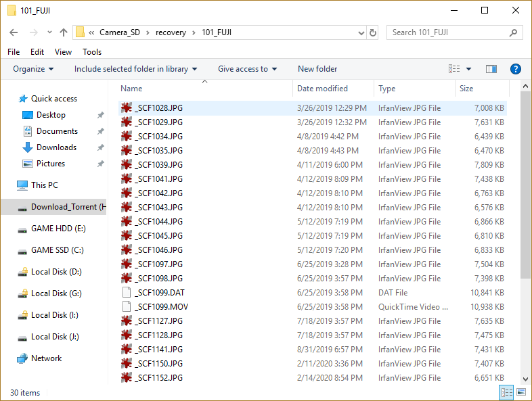Select Local Disk (D:)
Image resolution: width=532 pixels, height=401 pixels.
[56, 272]
